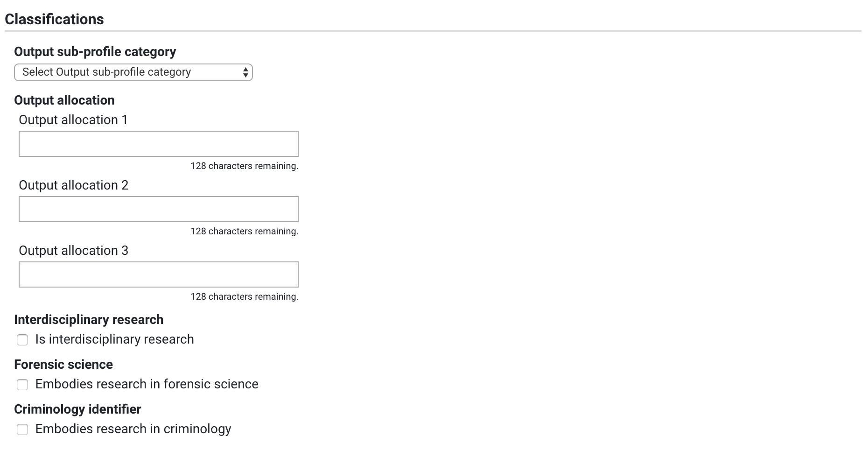Click the Classifications section heading
This screenshot has height=450, width=868.
pos(54,19)
